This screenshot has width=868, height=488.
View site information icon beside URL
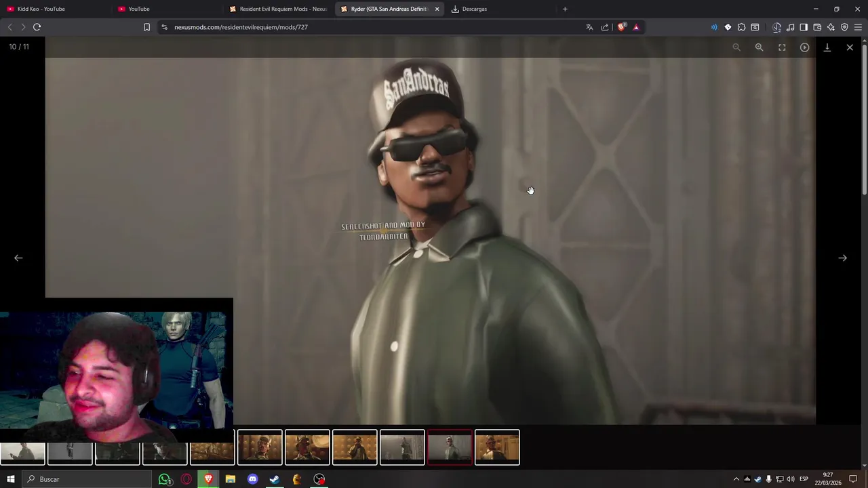pyautogui.click(x=164, y=27)
